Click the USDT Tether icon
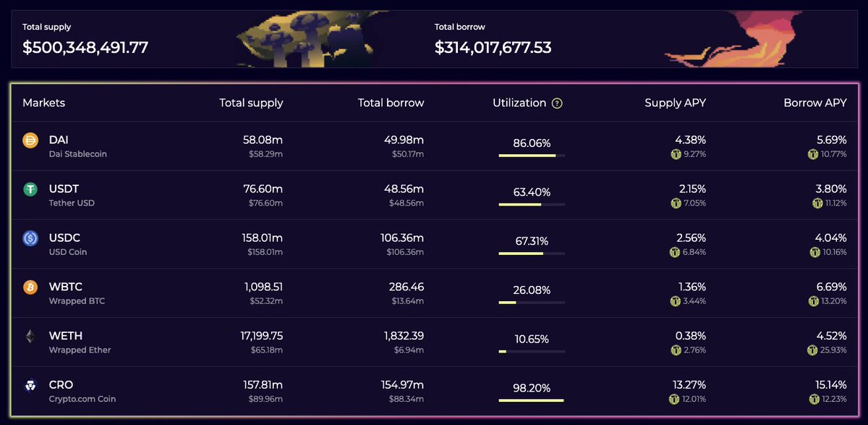 (x=30, y=189)
